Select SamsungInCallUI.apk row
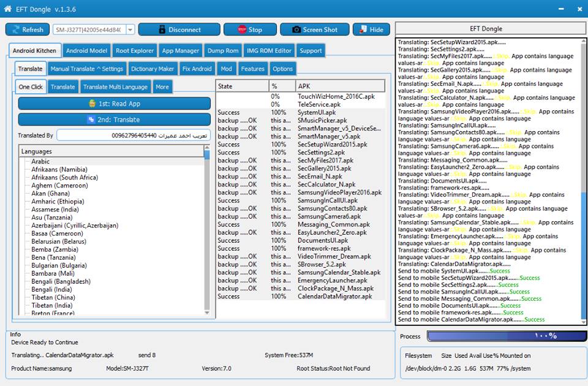This screenshot has height=386, width=588. tap(301, 201)
